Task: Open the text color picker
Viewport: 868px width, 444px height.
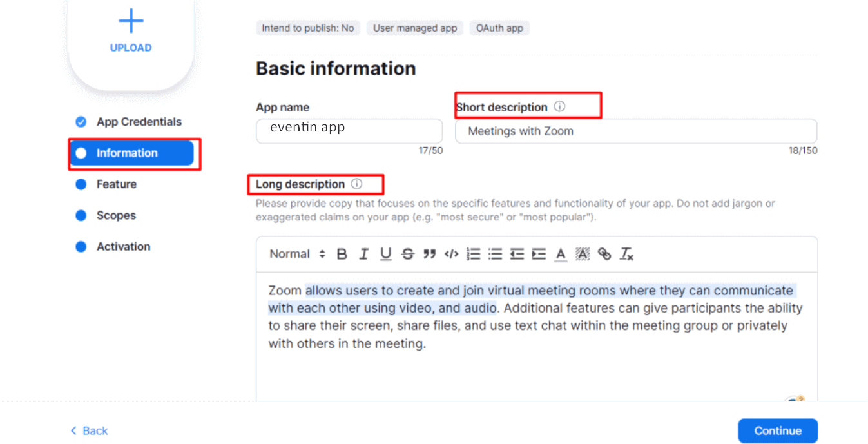Action: click(560, 254)
